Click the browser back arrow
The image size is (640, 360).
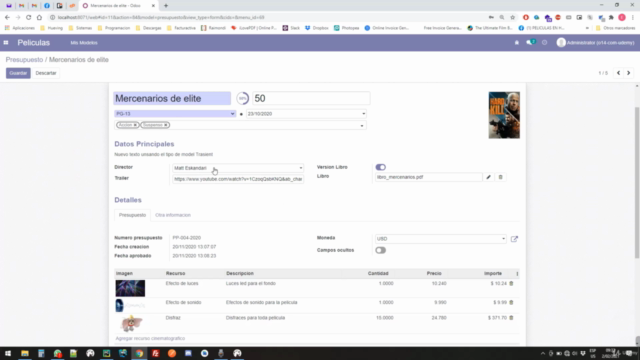tap(7, 17)
